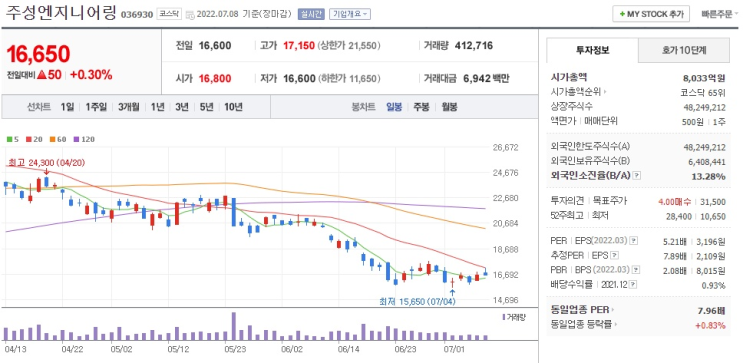This screenshot has height=363, width=743.
Task: Click the 시가 16,800 value
Action: [215, 79]
